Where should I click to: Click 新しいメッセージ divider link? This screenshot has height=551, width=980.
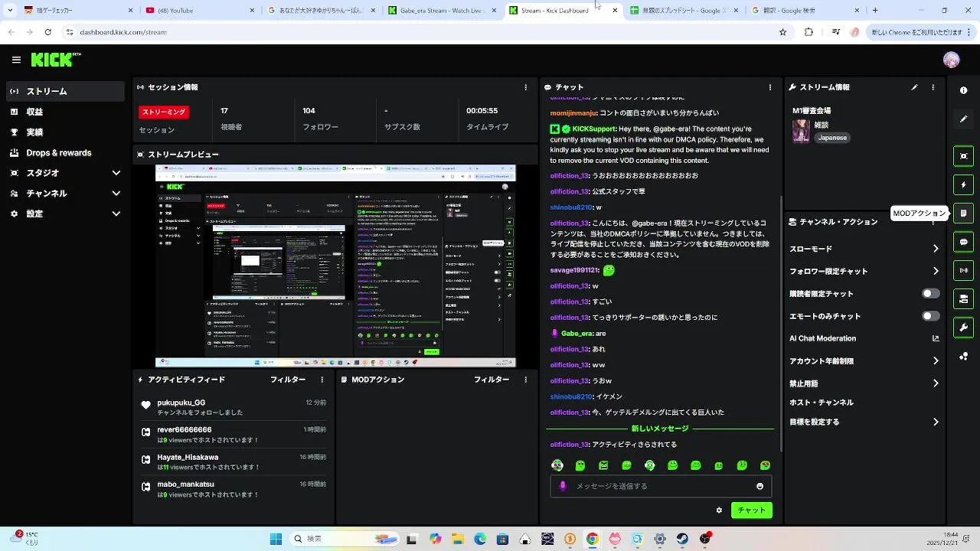pyautogui.click(x=660, y=429)
